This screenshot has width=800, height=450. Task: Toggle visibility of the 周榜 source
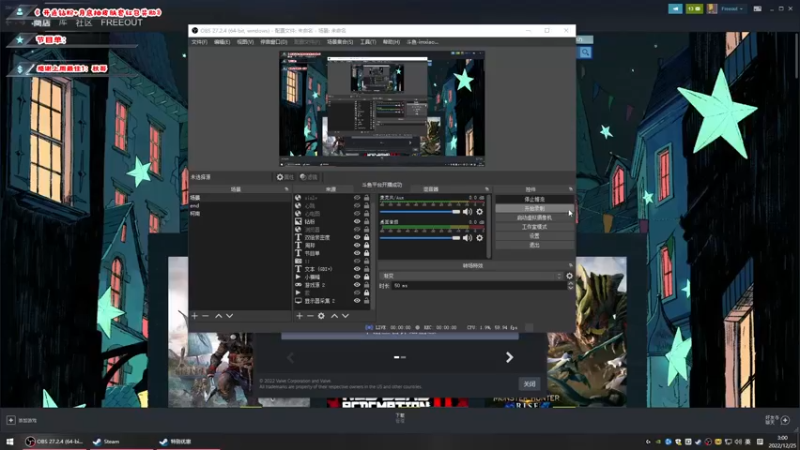coord(357,245)
